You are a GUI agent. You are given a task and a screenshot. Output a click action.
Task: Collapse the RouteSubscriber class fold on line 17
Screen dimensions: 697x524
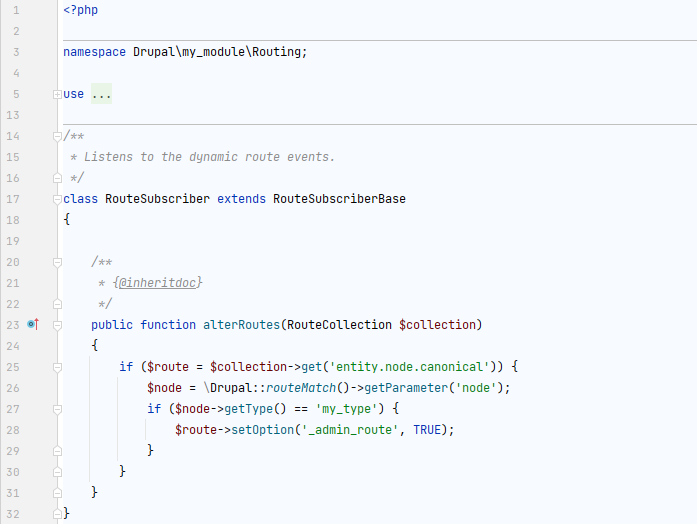(x=57, y=199)
